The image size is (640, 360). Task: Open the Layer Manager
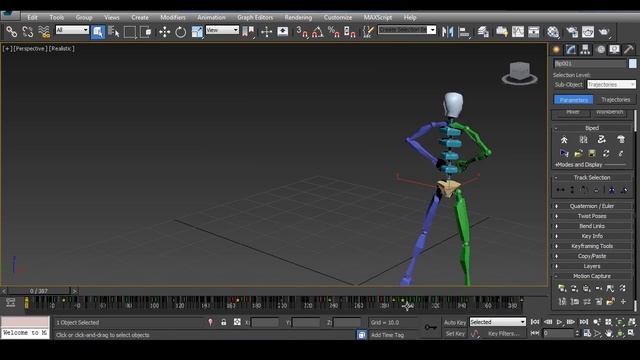point(483,31)
